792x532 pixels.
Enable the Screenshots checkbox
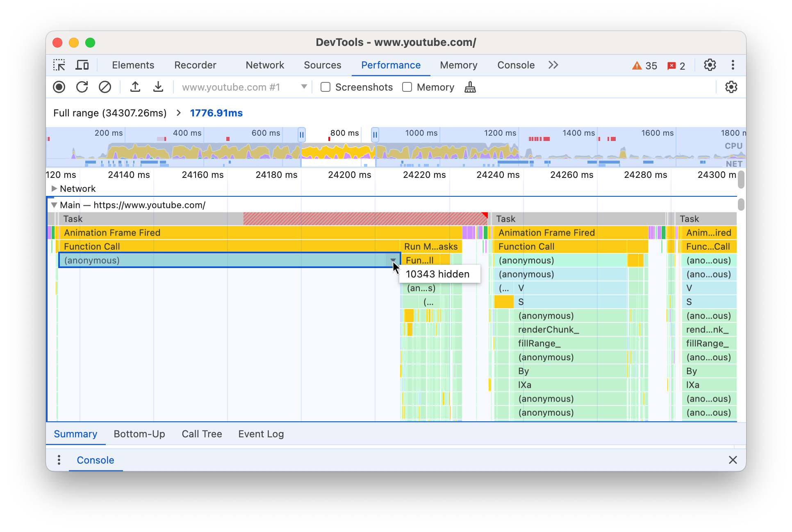(325, 87)
